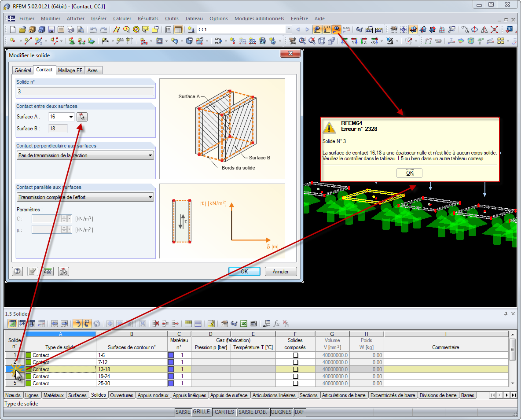Open the Fichier menu
The width and height of the screenshot is (521, 420).
pyautogui.click(x=26, y=18)
